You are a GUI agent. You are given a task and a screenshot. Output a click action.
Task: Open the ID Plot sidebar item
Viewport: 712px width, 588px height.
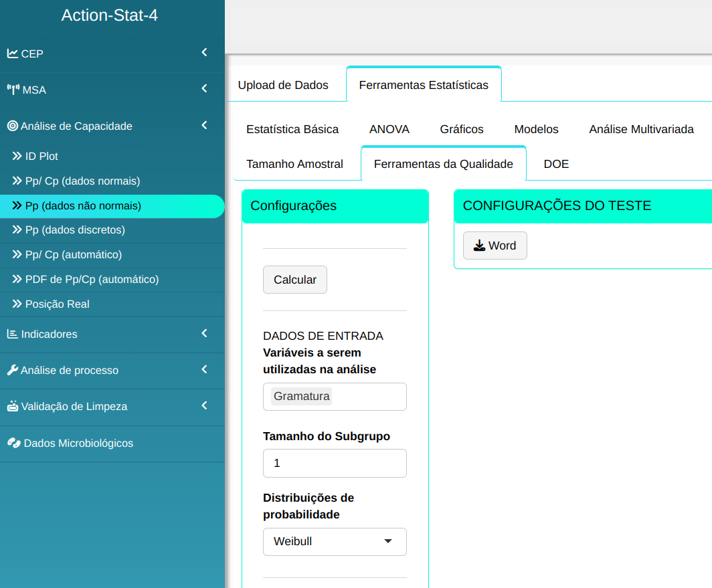pyautogui.click(x=41, y=157)
